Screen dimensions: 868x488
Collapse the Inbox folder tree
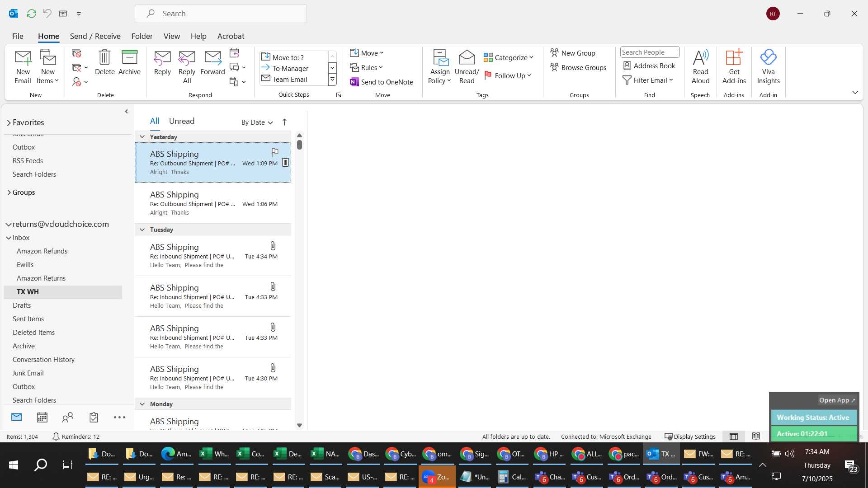[x=9, y=238]
